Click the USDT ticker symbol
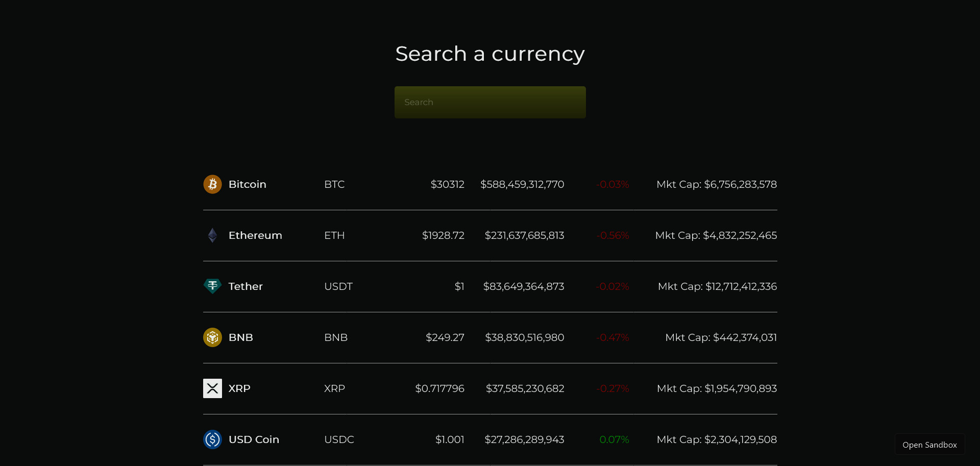The height and width of the screenshot is (466, 980). click(338, 286)
